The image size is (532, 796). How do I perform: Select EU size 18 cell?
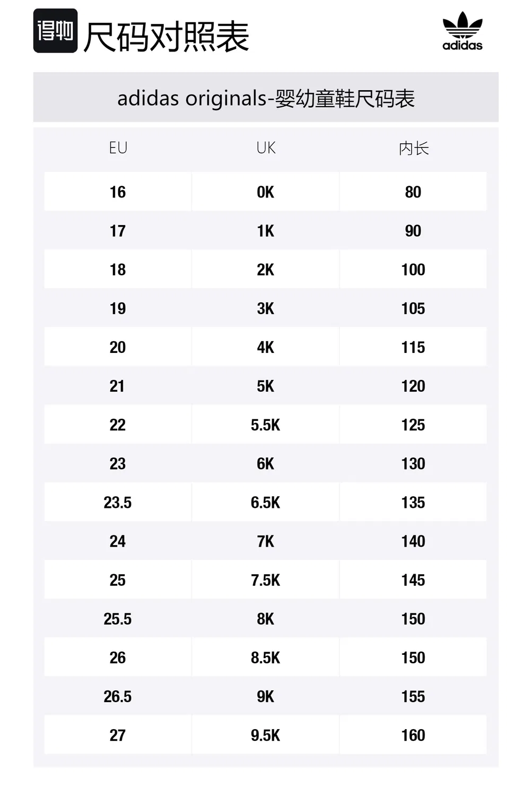[118, 269]
